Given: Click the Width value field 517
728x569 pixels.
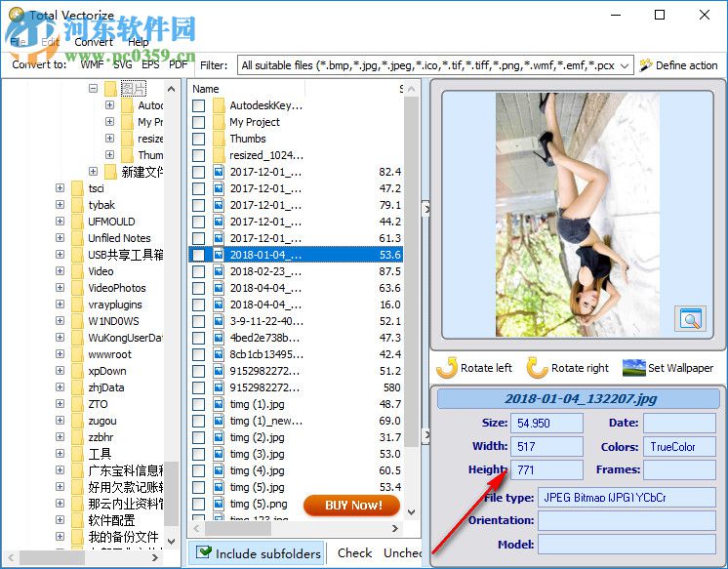Looking at the screenshot, I should [x=546, y=446].
